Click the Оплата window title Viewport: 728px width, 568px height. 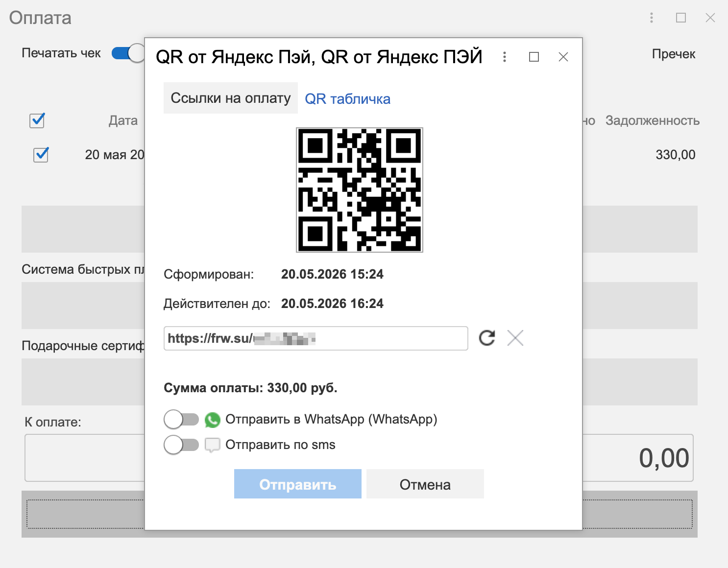pos(40,18)
